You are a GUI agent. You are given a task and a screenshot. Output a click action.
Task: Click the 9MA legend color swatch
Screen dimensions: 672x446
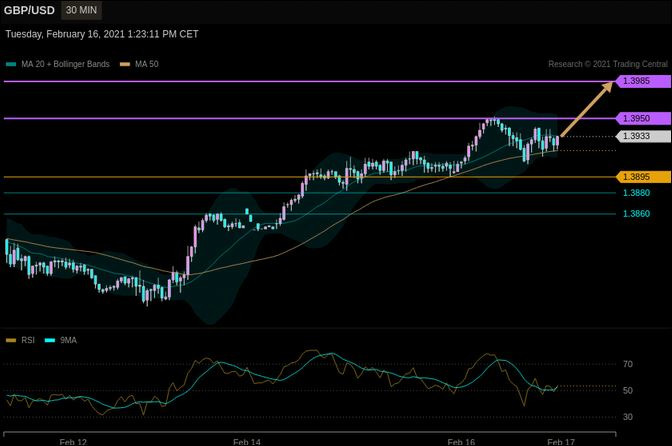pos(50,341)
